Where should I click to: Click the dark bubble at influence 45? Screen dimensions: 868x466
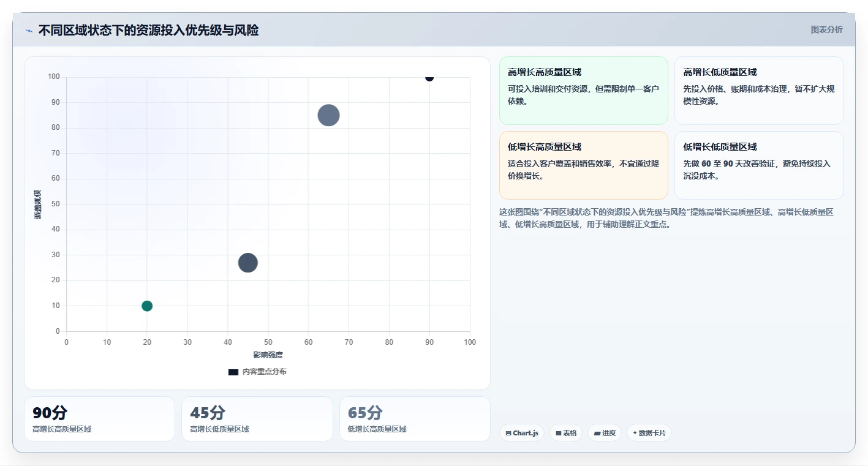[247, 263]
